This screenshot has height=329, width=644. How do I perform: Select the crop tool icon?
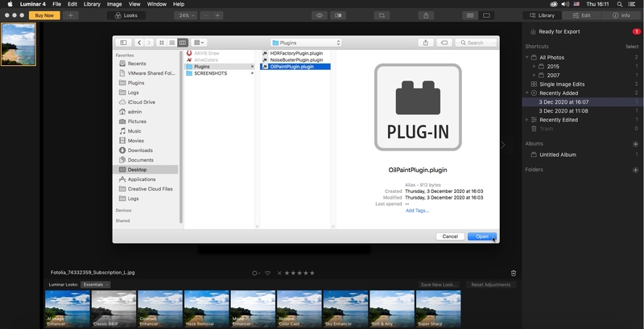[x=382, y=15]
